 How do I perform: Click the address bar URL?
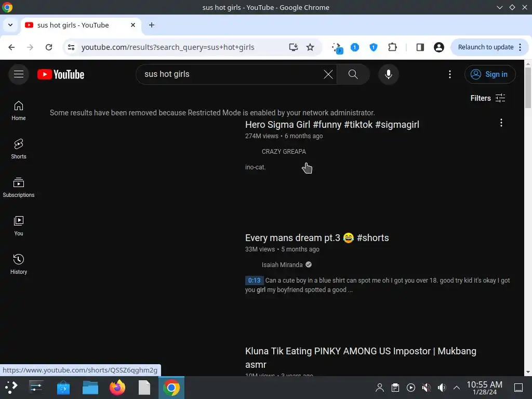point(168,47)
